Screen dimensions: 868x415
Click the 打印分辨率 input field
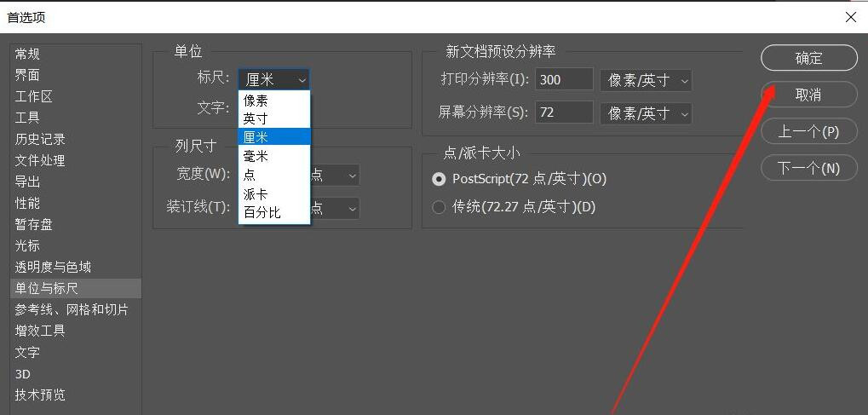(564, 80)
